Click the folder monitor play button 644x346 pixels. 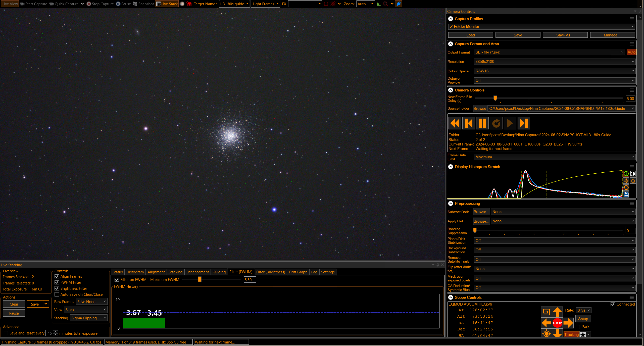(x=510, y=123)
